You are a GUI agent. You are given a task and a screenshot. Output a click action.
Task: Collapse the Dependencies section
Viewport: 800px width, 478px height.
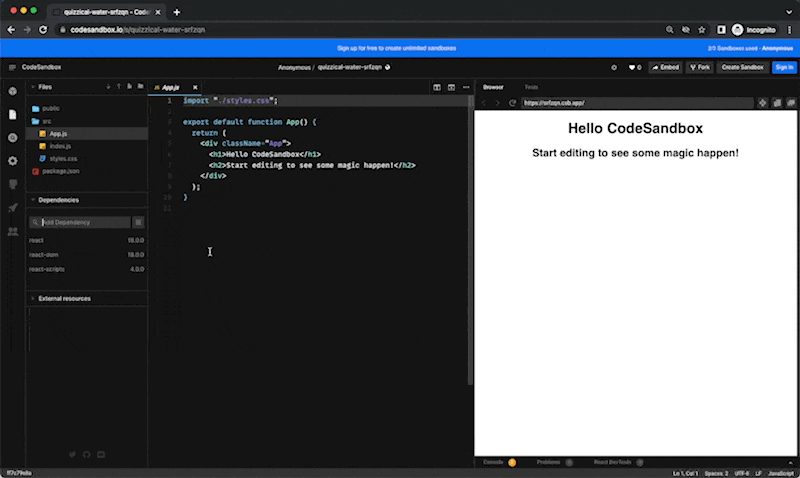pos(32,200)
